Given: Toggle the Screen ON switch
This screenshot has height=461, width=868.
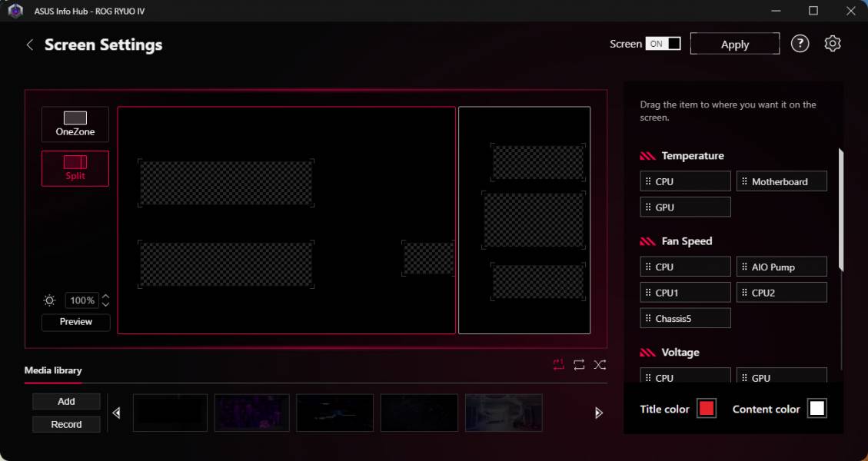Looking at the screenshot, I should click(664, 44).
